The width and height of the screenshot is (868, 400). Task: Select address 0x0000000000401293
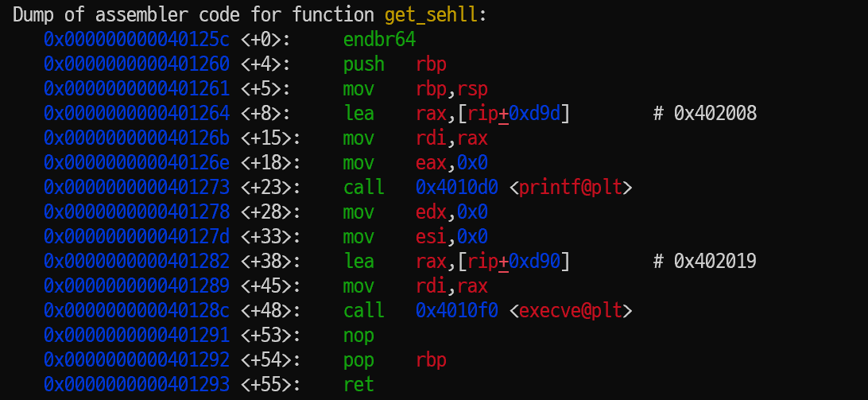[137, 384]
